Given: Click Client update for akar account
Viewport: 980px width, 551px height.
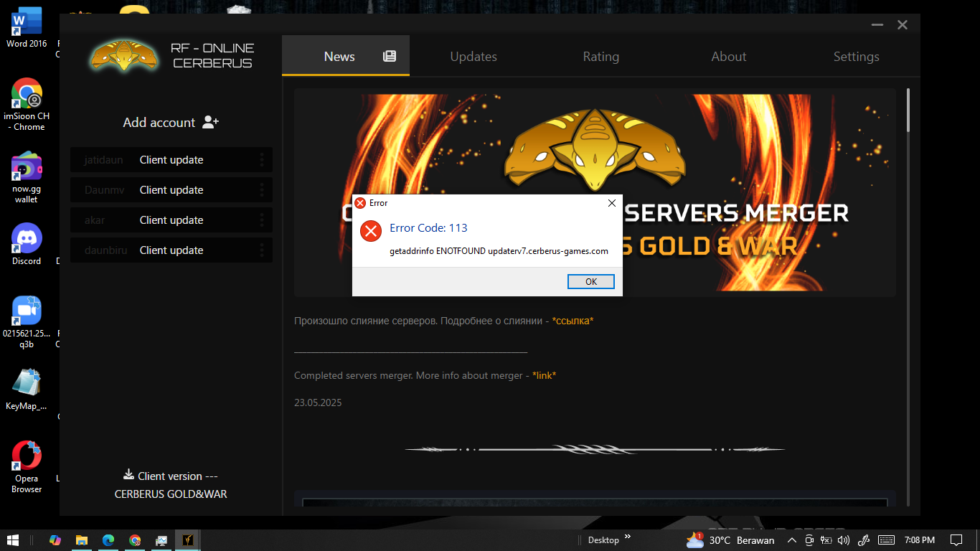Looking at the screenshot, I should click(171, 220).
